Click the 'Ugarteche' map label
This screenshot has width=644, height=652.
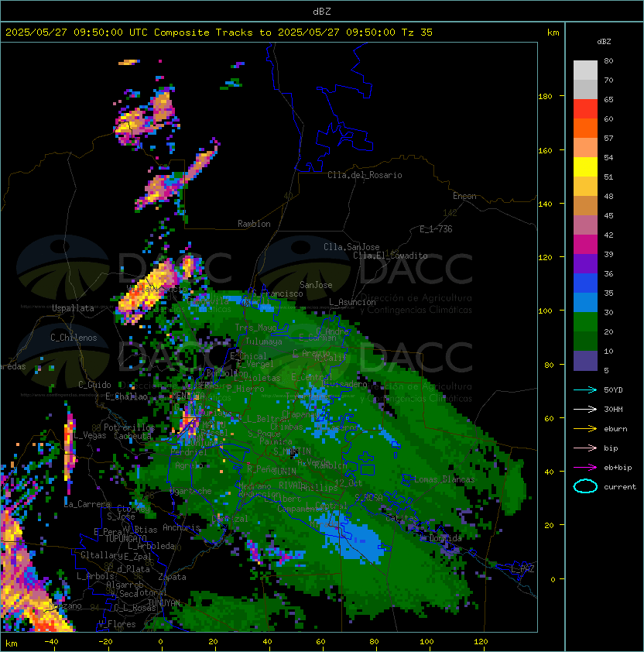pyautogui.click(x=191, y=492)
